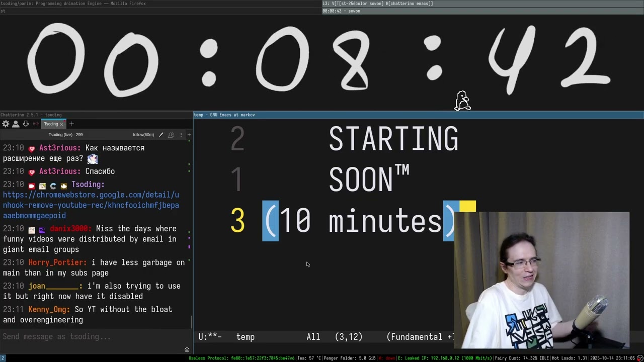
Task: Focus the 'Send message as tsoding...' input
Action: tap(96, 337)
